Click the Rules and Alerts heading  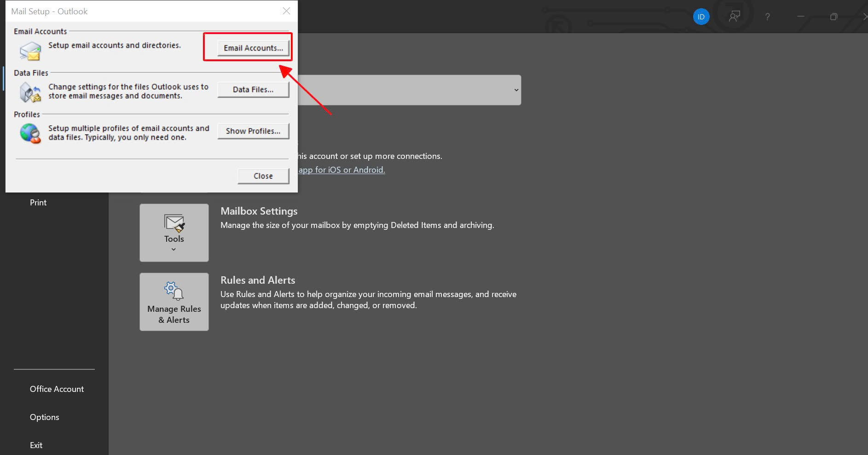[x=258, y=280]
